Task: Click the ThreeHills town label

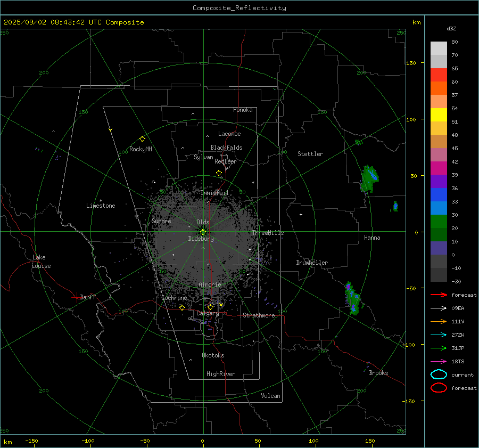Action: coord(268,233)
